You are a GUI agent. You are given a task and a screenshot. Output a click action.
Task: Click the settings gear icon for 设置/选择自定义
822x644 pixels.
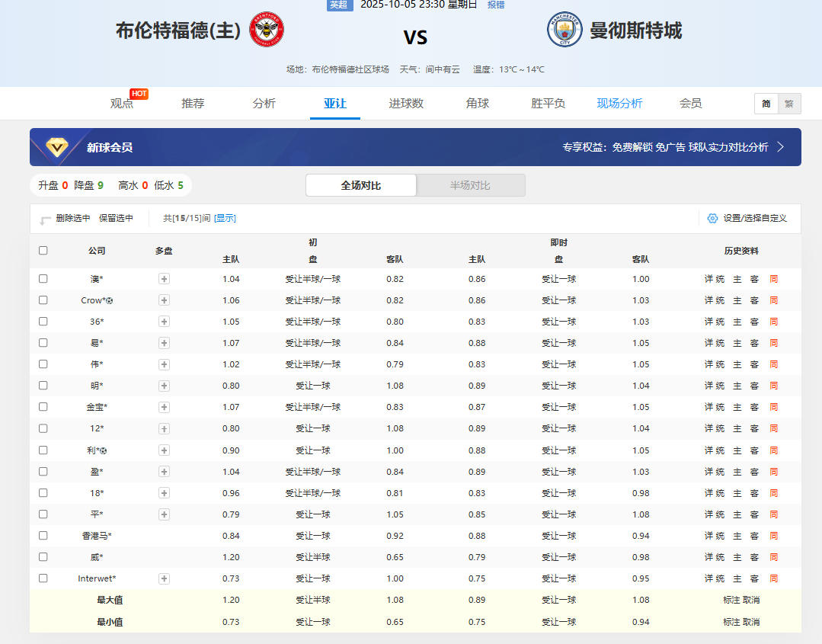712,218
